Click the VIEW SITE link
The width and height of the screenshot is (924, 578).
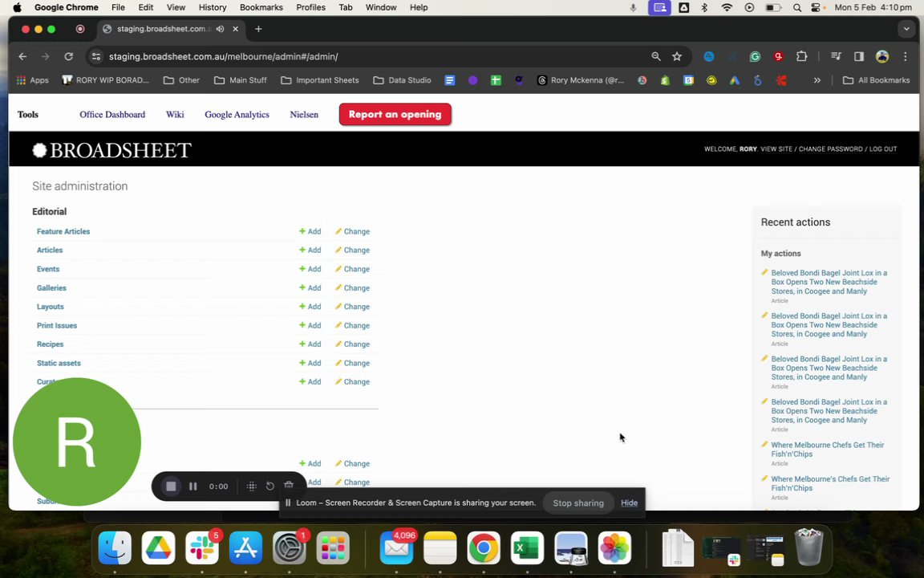click(x=776, y=149)
